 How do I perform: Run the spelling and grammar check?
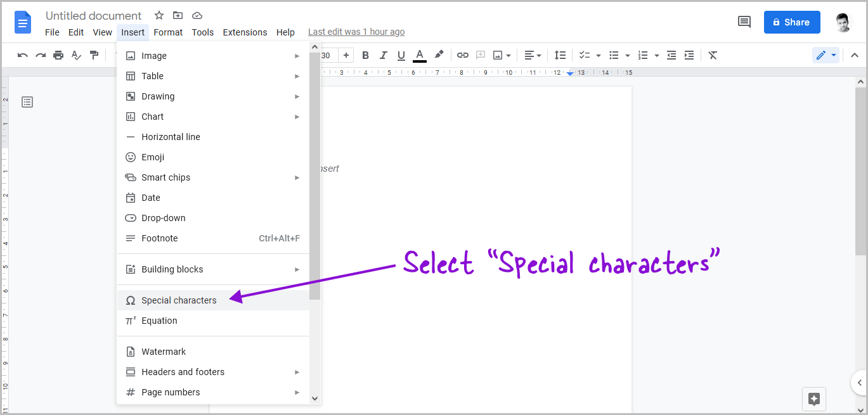tap(76, 55)
